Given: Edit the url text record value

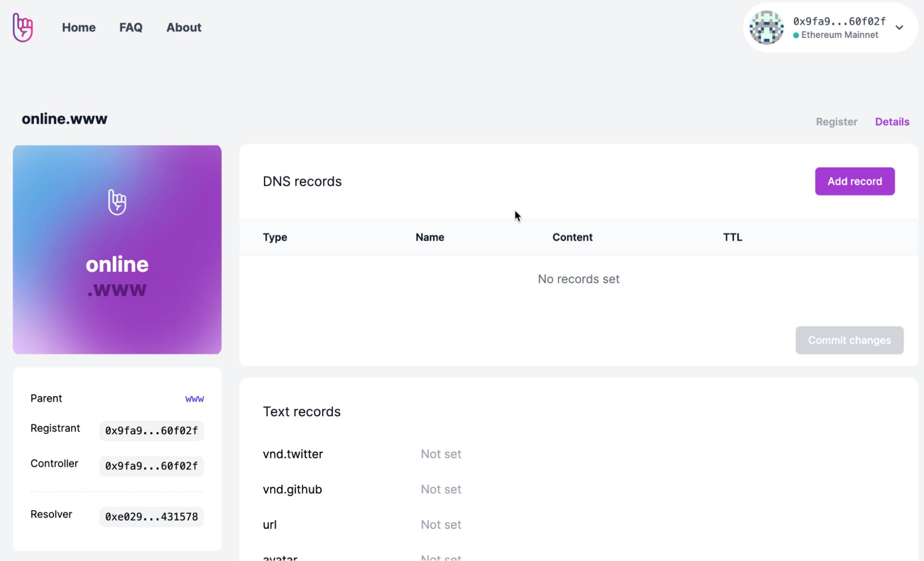Looking at the screenshot, I should (441, 524).
